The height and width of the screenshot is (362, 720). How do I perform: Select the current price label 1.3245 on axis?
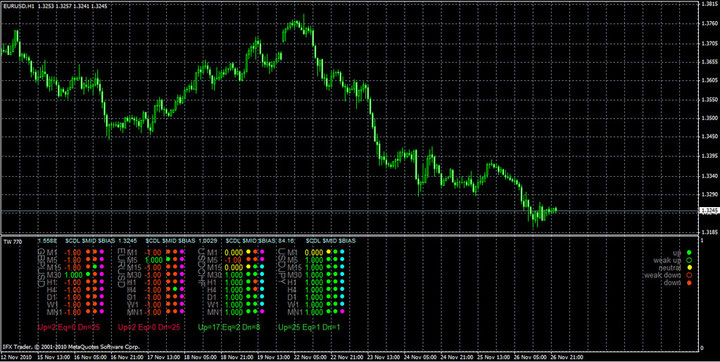tap(707, 211)
